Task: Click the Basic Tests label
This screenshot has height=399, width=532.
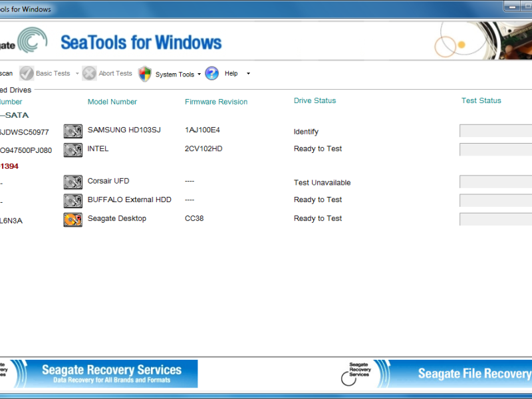Action: coord(53,73)
